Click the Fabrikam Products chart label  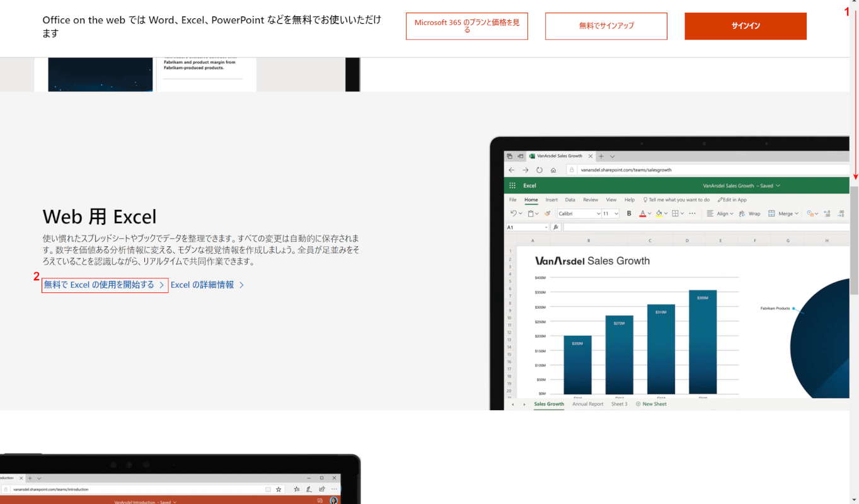pos(775,308)
